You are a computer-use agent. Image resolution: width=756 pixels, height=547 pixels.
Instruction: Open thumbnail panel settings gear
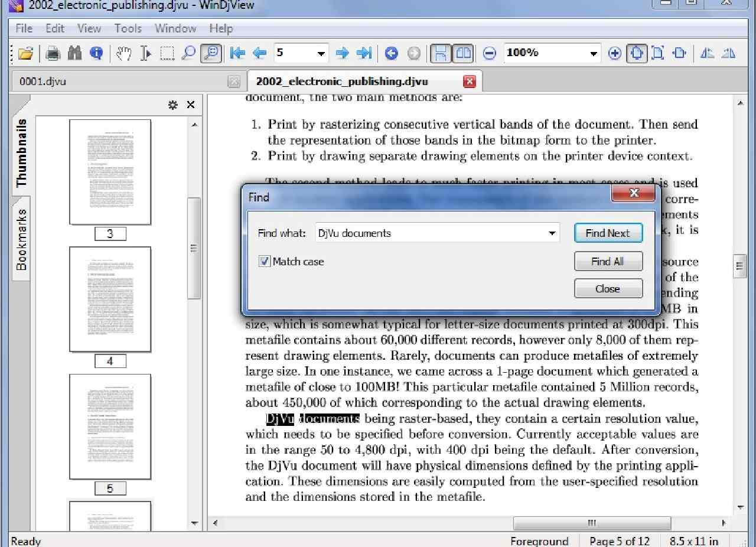(172, 105)
